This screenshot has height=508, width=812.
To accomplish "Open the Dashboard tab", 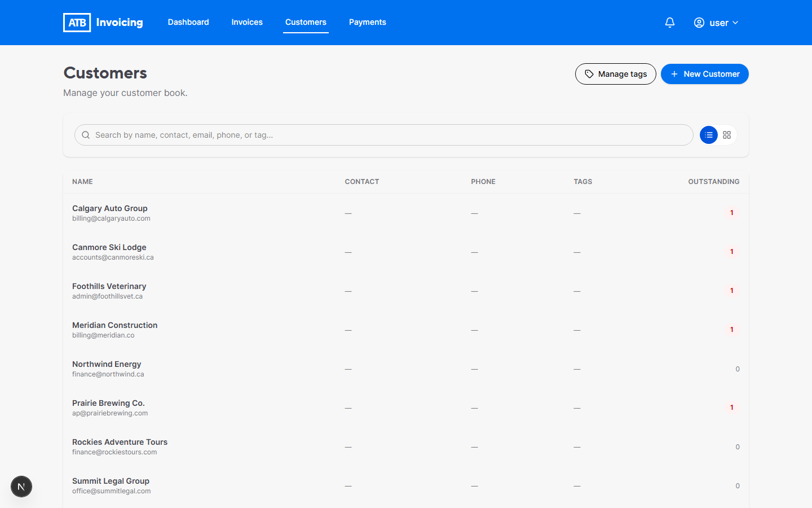I will [x=188, y=22].
